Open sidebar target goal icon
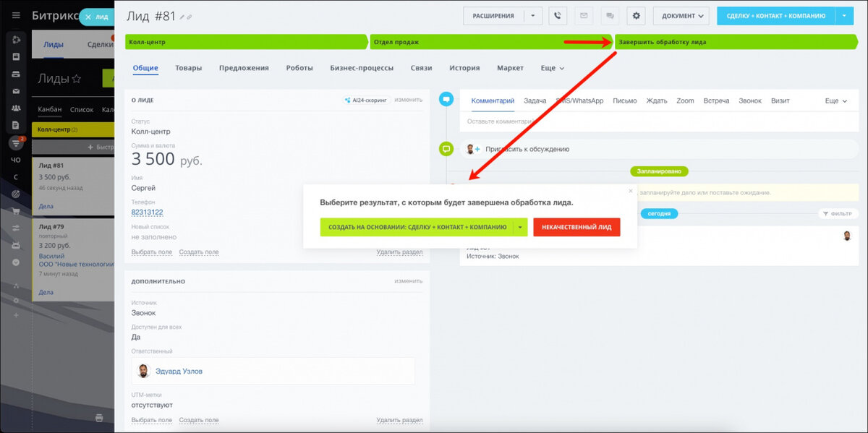868x433 pixels. pos(16,194)
